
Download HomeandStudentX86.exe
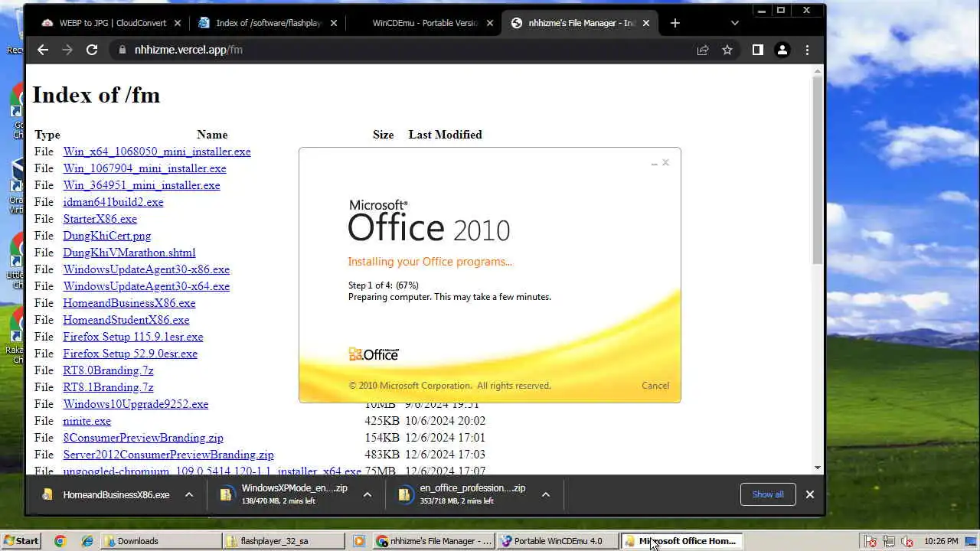tap(126, 320)
